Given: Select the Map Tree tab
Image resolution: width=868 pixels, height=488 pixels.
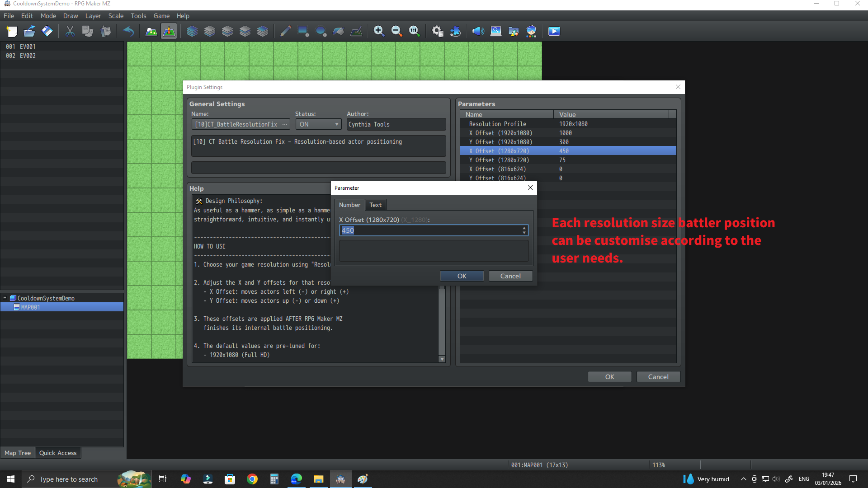Looking at the screenshot, I should coord(18,453).
